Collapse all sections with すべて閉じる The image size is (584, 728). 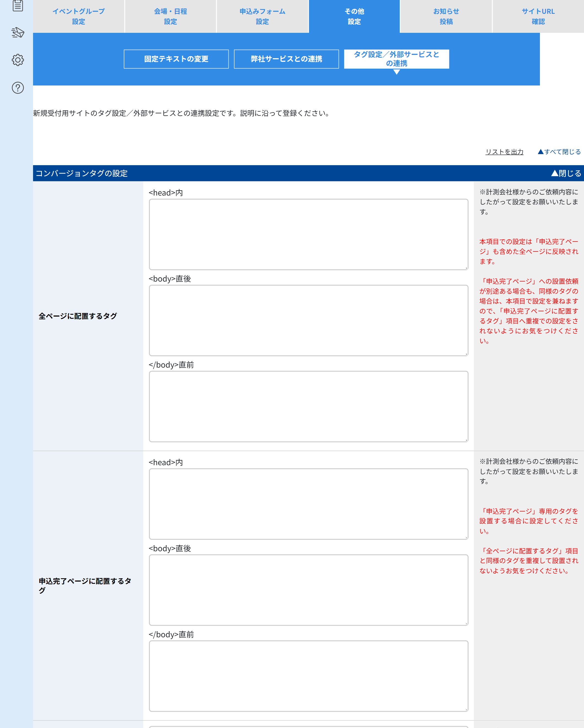pos(559,152)
